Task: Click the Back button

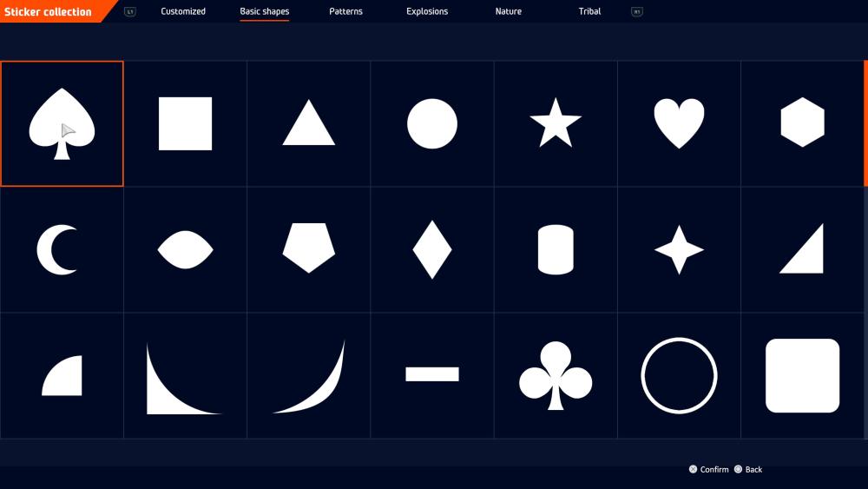Action: pos(753,469)
